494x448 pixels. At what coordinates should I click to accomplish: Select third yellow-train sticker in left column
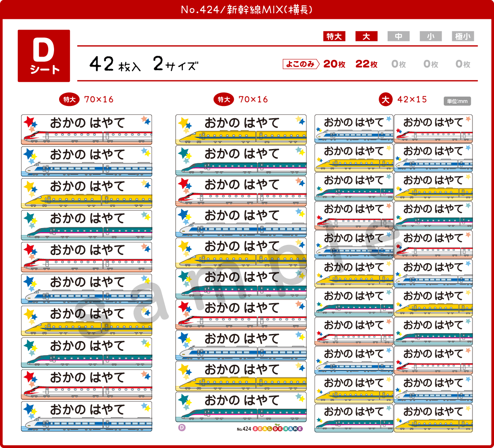[87, 193]
